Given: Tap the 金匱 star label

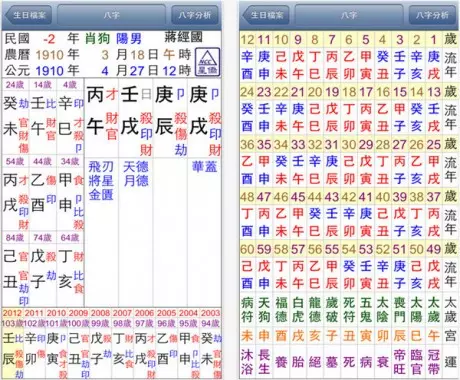Looking at the screenshot, I should click(x=101, y=195).
